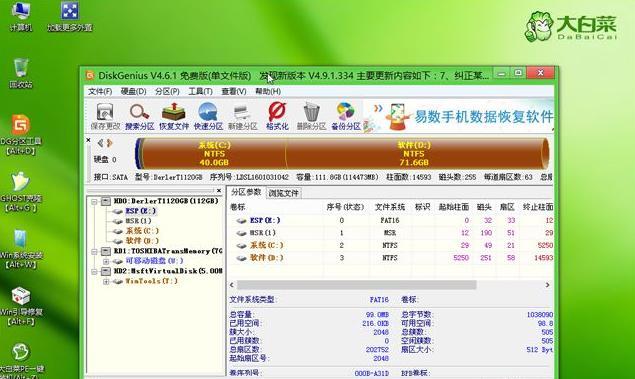Start the 快速分区 quick partition tool
The height and width of the screenshot is (379, 635).
pos(208,117)
